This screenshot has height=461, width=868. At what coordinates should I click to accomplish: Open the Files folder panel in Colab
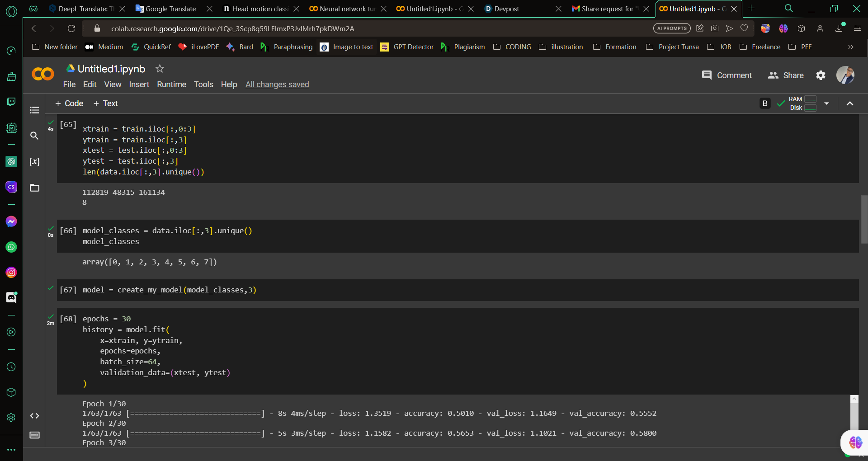pyautogui.click(x=34, y=188)
